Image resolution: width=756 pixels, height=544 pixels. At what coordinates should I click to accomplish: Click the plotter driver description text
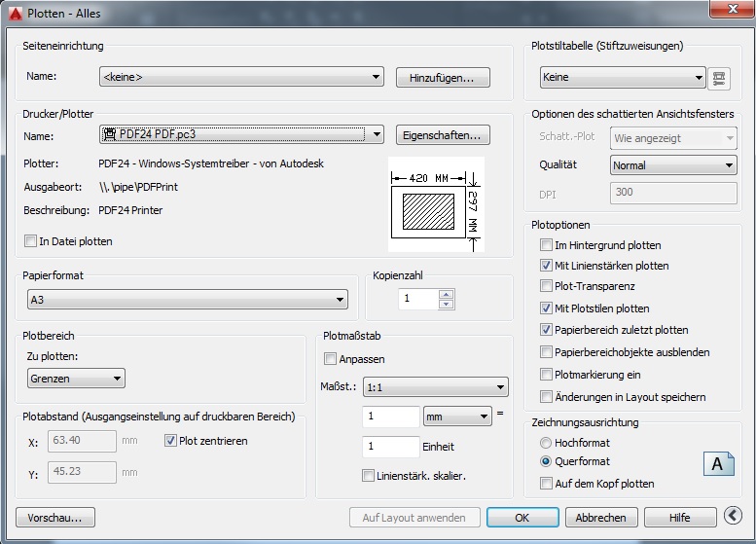(x=211, y=163)
